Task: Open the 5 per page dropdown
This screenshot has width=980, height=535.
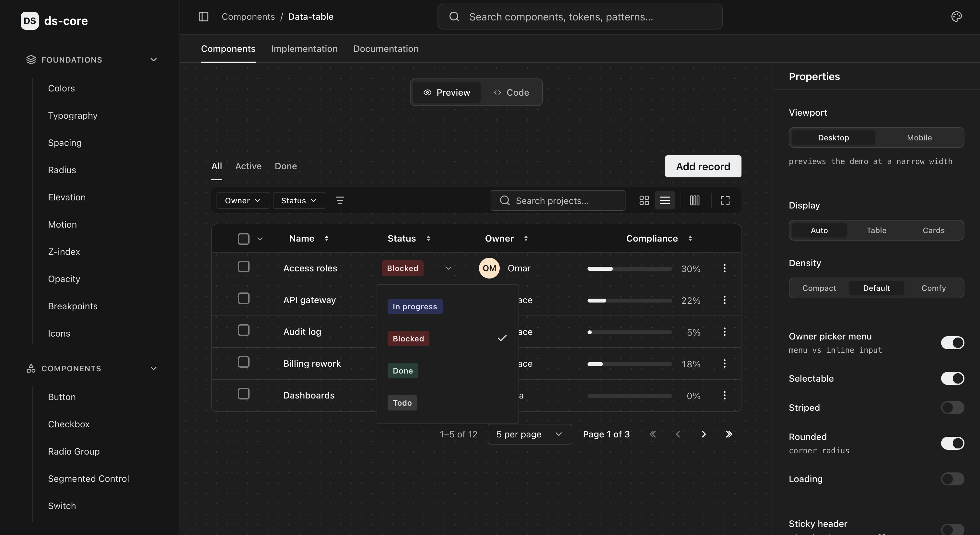Action: (x=530, y=434)
